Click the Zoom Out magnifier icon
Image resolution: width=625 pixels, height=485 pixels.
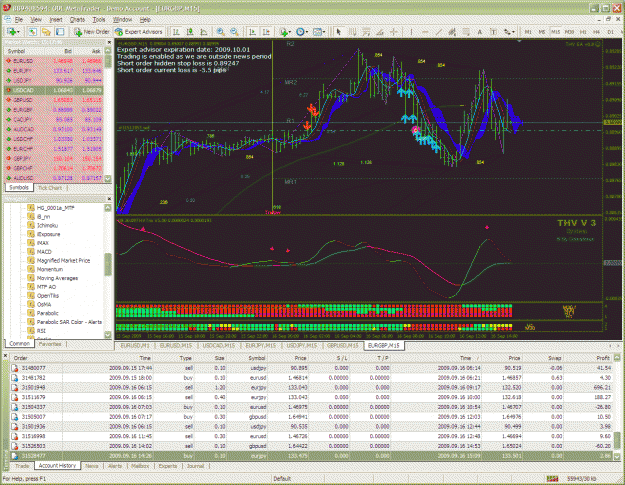234,32
